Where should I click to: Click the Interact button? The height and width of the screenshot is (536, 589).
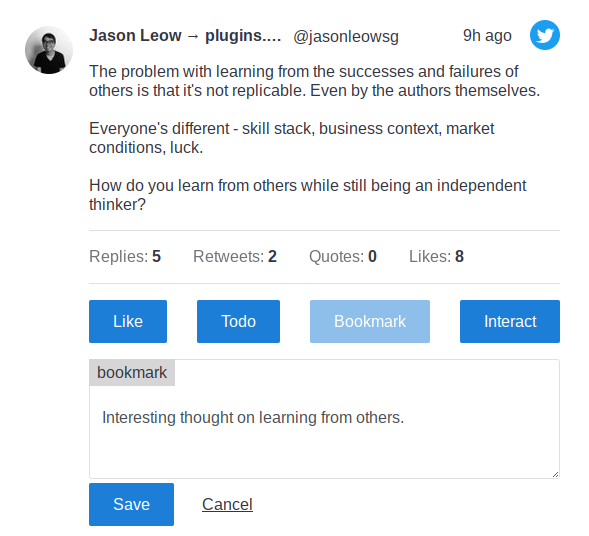coord(510,321)
